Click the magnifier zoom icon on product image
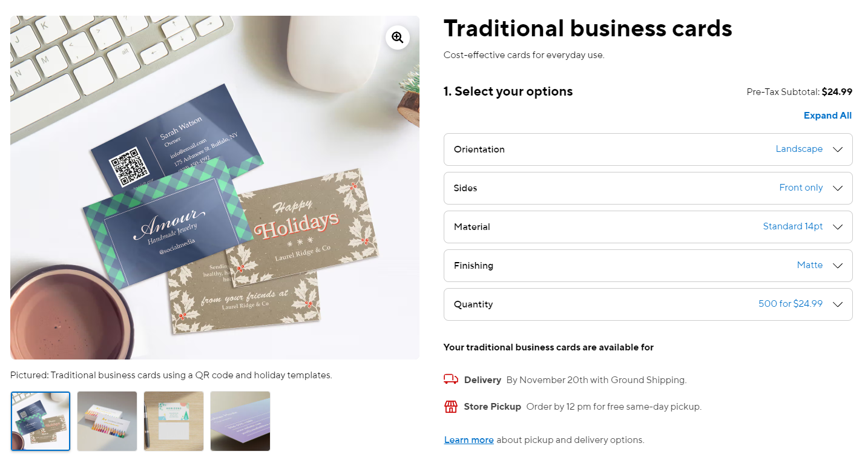Screen dimensions: 868x466 (x=398, y=38)
